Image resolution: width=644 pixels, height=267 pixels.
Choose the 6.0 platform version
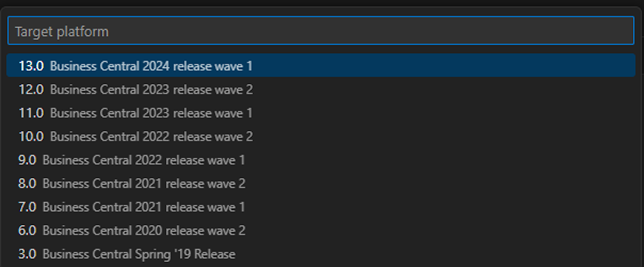click(x=27, y=231)
